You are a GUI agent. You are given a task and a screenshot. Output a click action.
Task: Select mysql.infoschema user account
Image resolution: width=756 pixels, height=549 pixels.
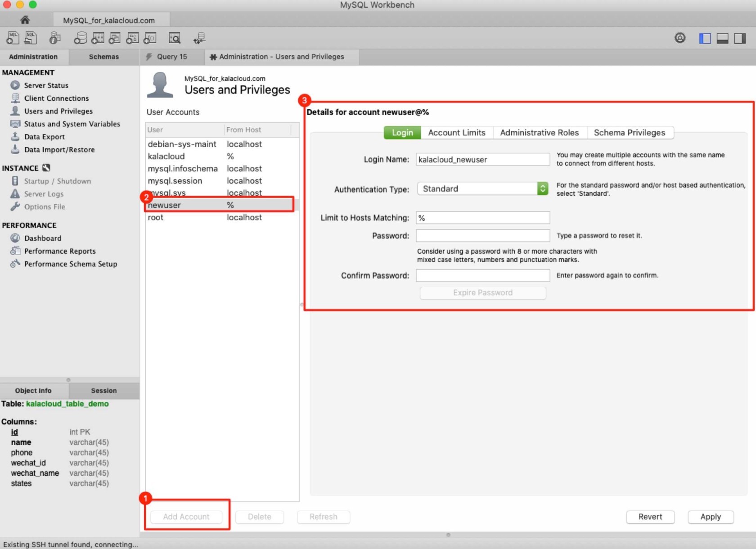[222, 169]
